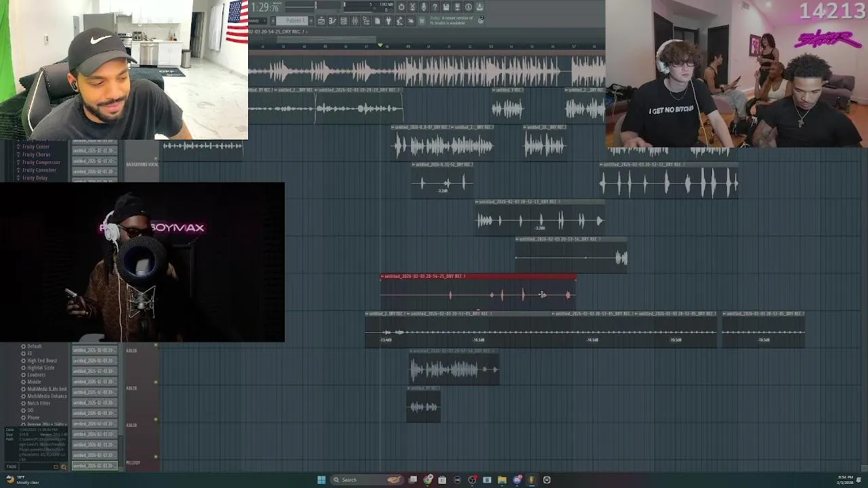
Task: Open the plugin picker plug icon
Action: (x=389, y=21)
